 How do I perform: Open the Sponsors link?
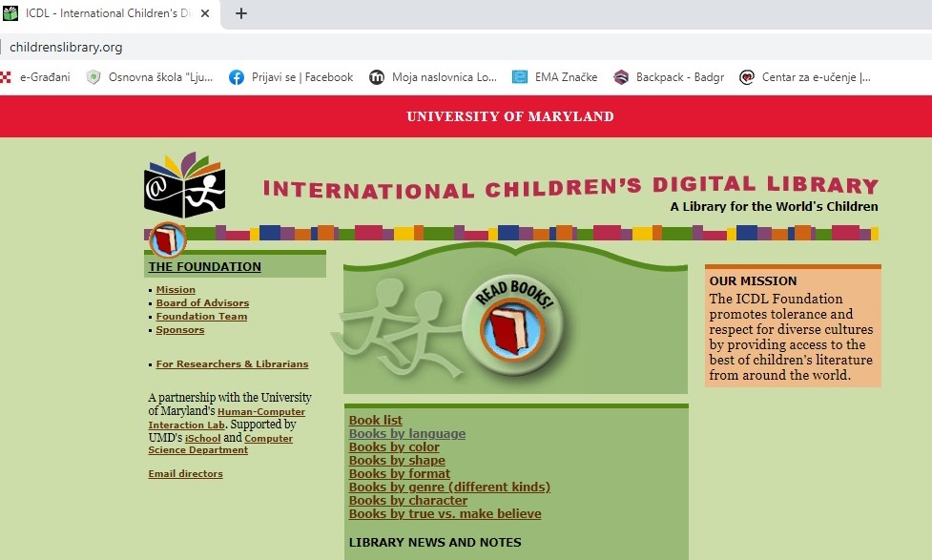coord(180,330)
